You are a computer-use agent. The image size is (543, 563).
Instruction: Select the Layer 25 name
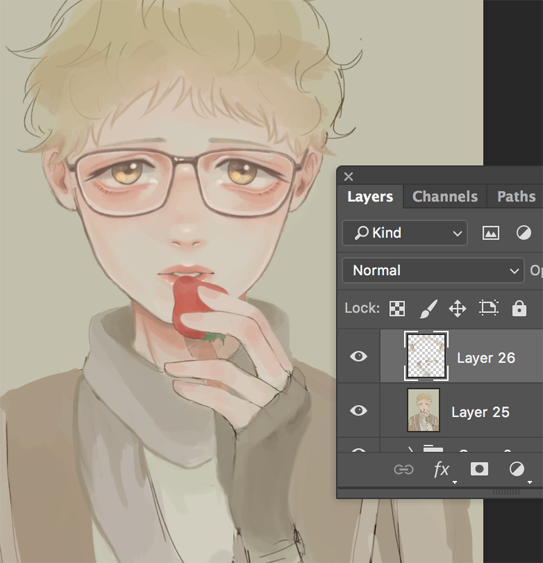[x=480, y=412]
